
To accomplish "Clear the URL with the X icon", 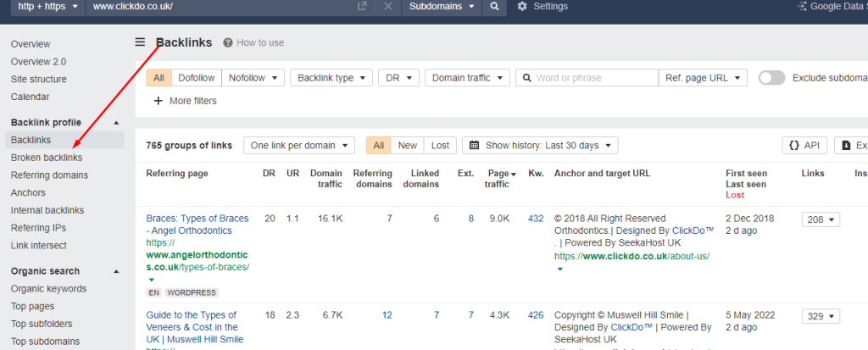I will (388, 7).
